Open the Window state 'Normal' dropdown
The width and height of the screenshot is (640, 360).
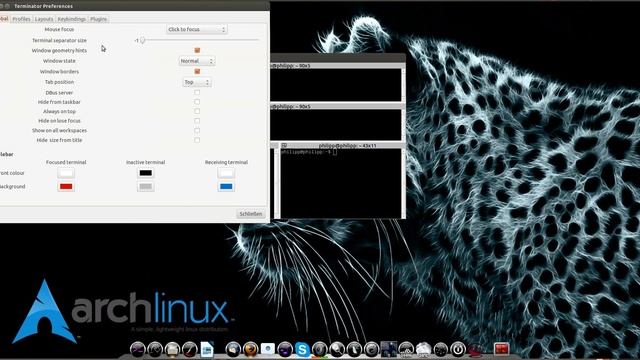(197, 61)
